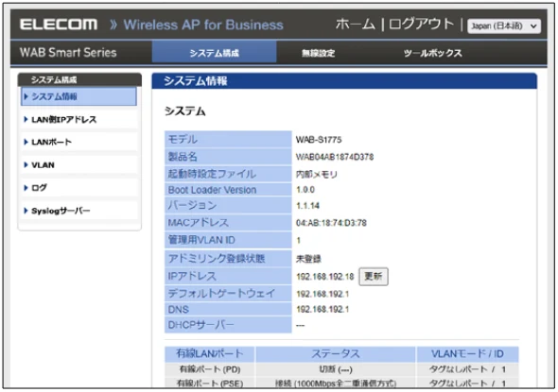This screenshot has width=558, height=392.
Task: Open Syslogサーバー in the sidebar
Action: click(x=78, y=211)
